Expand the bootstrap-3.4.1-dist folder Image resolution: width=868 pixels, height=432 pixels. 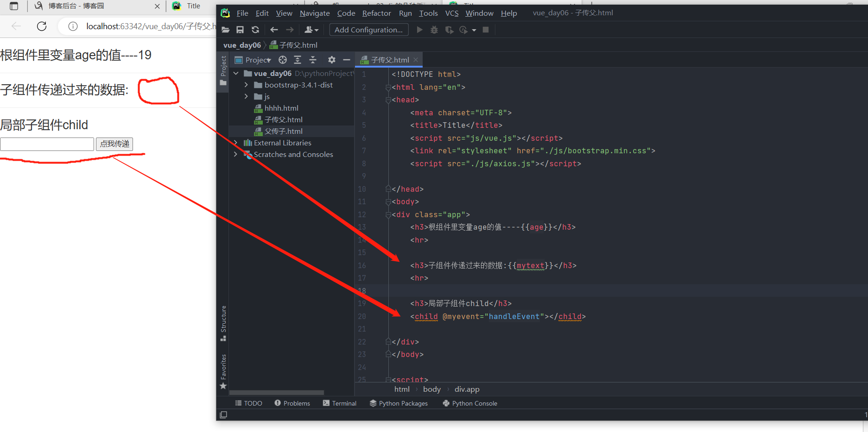click(246, 85)
